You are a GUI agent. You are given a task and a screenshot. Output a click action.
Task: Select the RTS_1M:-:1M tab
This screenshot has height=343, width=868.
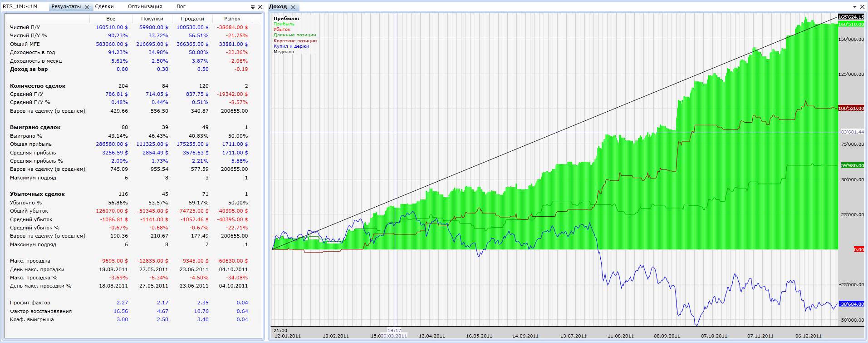point(20,6)
